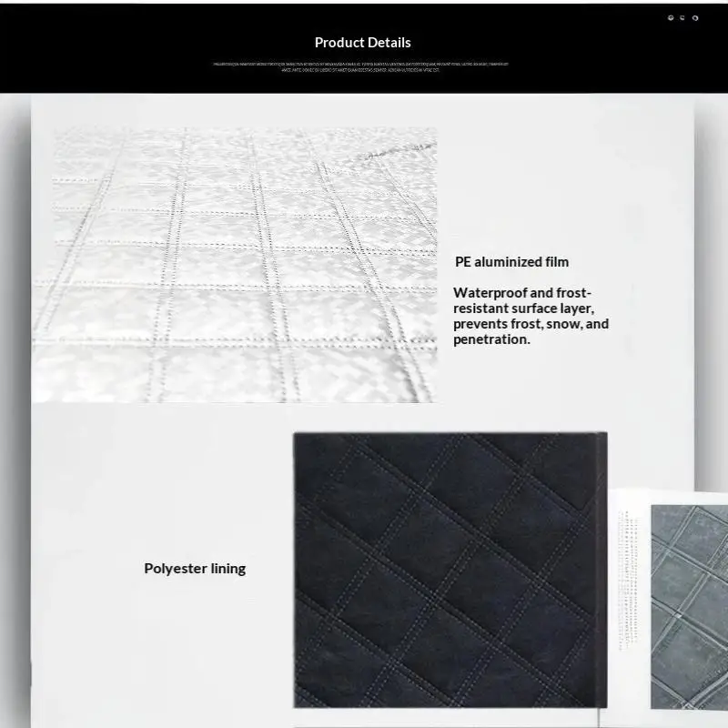
Task: Click the dark binding edge of black fabric sample
Action: (602, 570)
